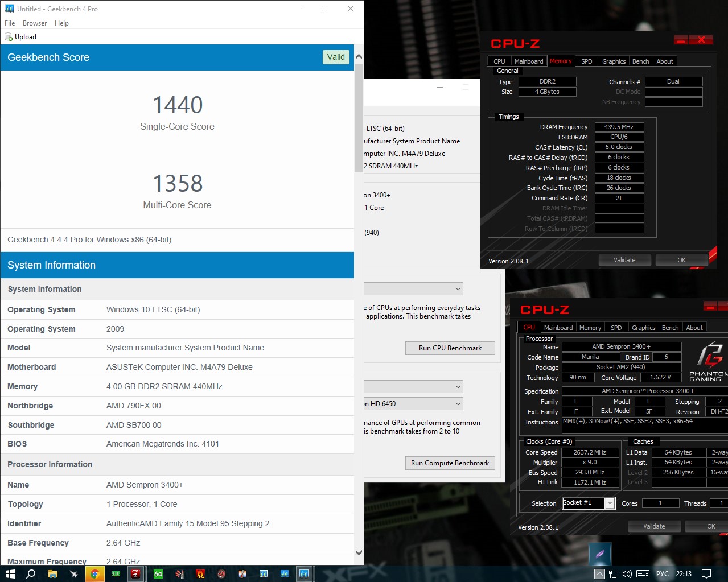Screen dimensions: 728x582
Task: Open Windows search from the taskbar
Action: (x=31, y=573)
